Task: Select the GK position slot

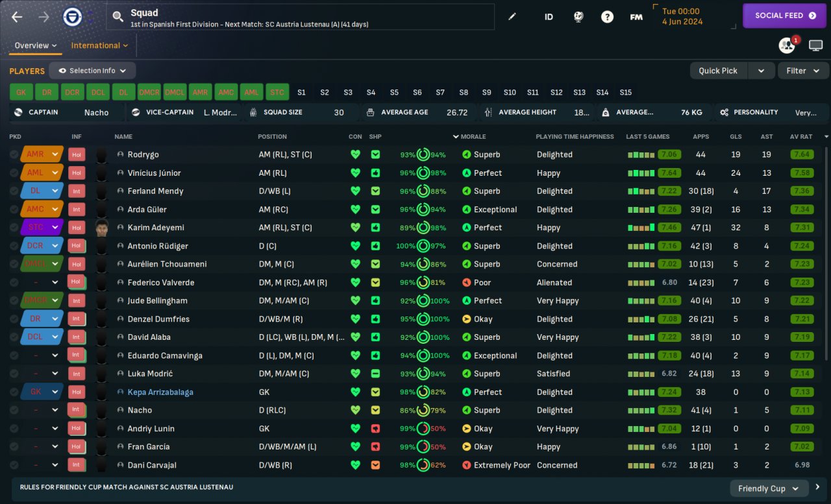Action: point(21,92)
